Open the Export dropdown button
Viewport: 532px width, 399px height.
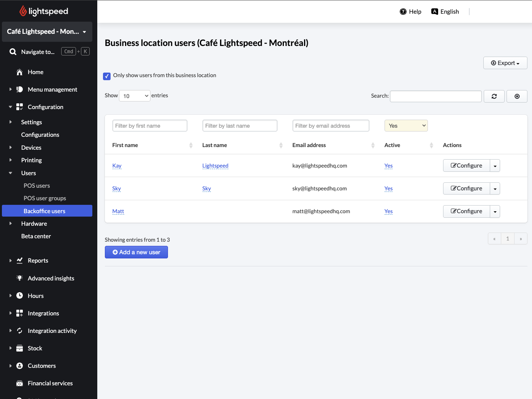[505, 63]
